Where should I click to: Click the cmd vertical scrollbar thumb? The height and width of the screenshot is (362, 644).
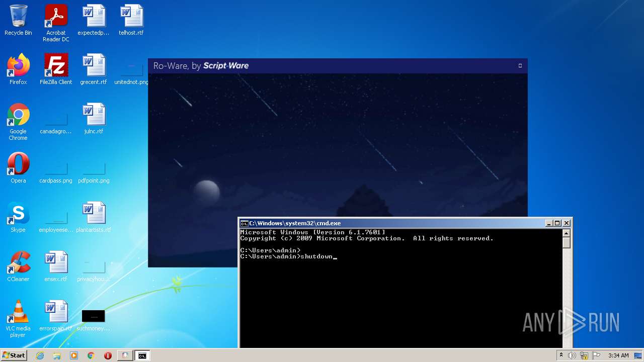(566, 243)
